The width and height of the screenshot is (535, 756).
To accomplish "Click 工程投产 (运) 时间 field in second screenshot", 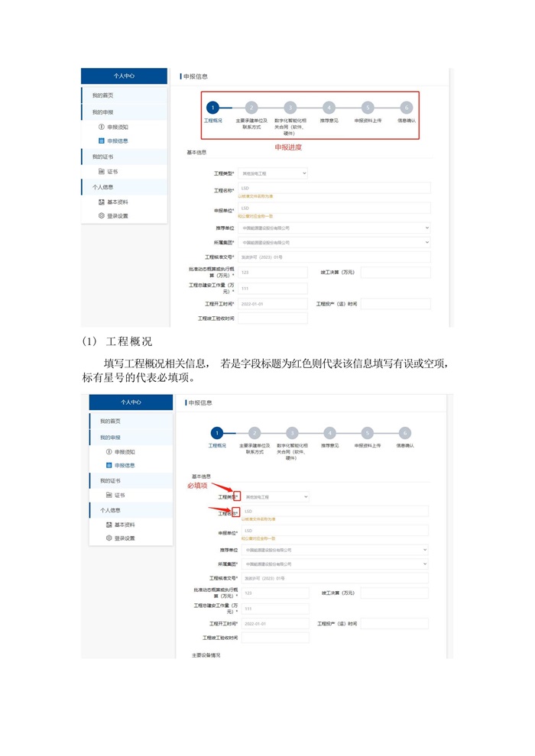I will coord(394,623).
